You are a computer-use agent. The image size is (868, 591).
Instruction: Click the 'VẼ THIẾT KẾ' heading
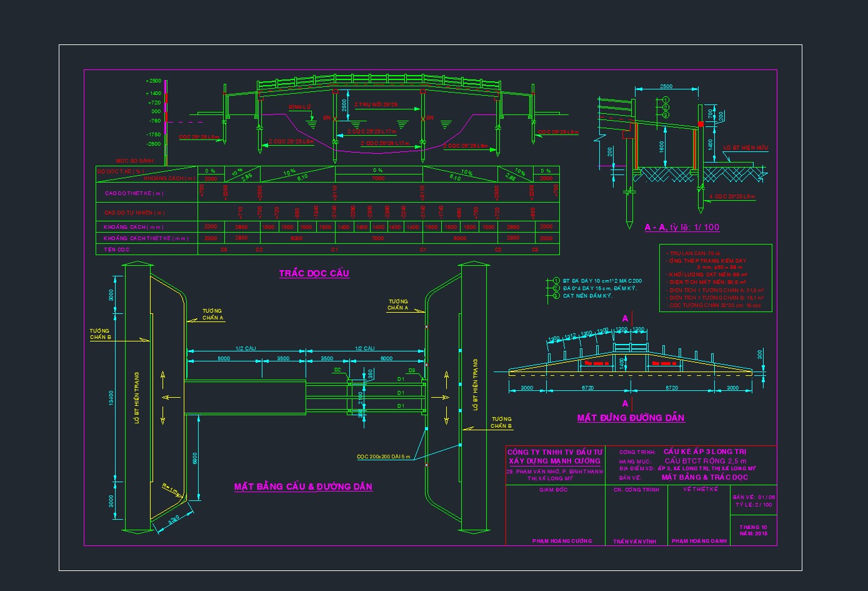pyautogui.click(x=701, y=489)
